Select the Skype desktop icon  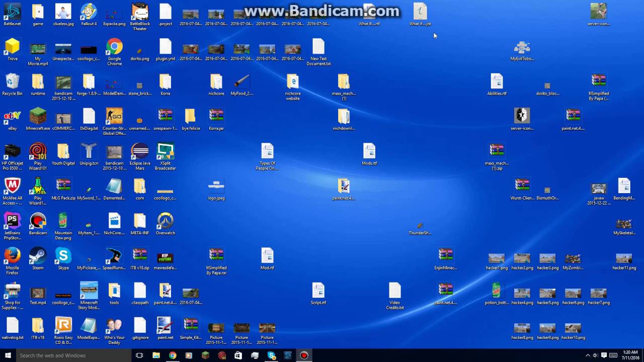click(x=63, y=258)
